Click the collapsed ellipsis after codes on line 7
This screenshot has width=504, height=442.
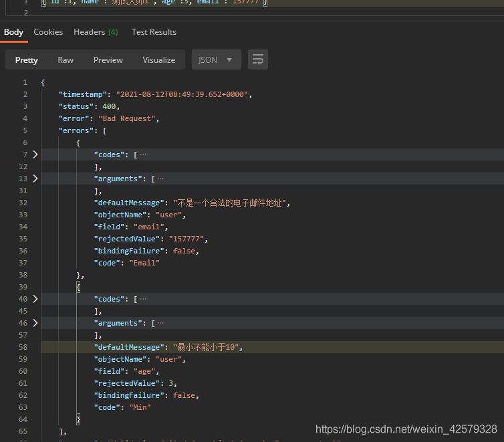pos(143,154)
